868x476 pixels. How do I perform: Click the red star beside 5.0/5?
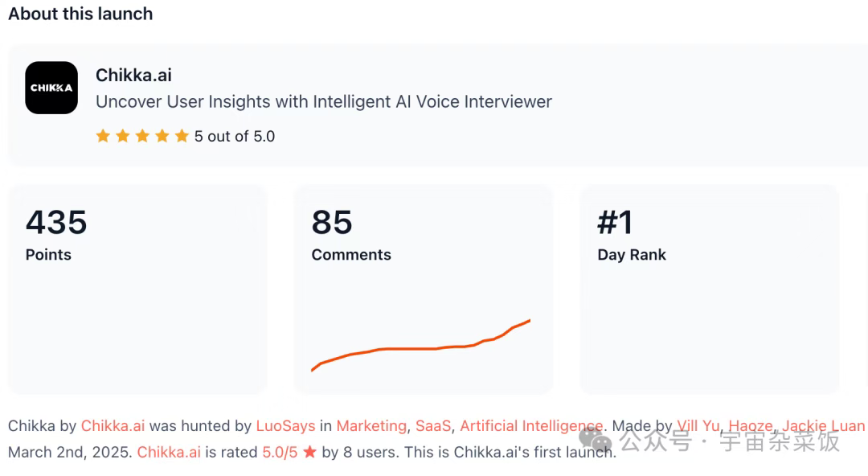pos(309,453)
